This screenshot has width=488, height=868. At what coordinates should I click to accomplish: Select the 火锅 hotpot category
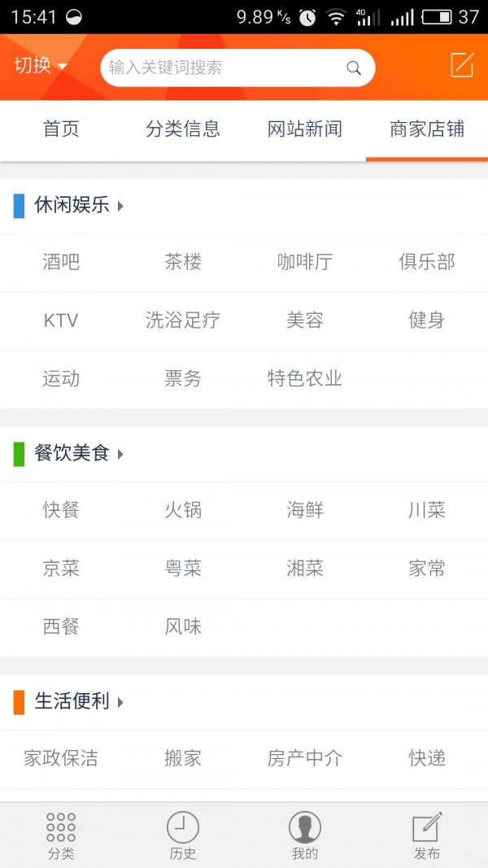coord(183,510)
